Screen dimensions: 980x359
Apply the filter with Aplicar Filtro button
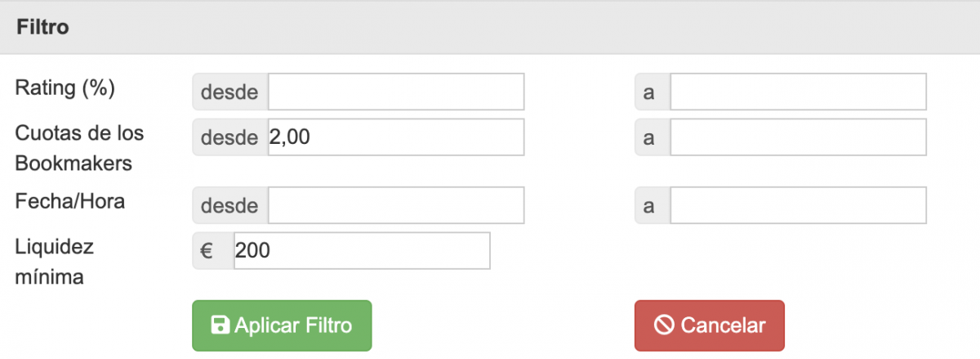(282, 325)
